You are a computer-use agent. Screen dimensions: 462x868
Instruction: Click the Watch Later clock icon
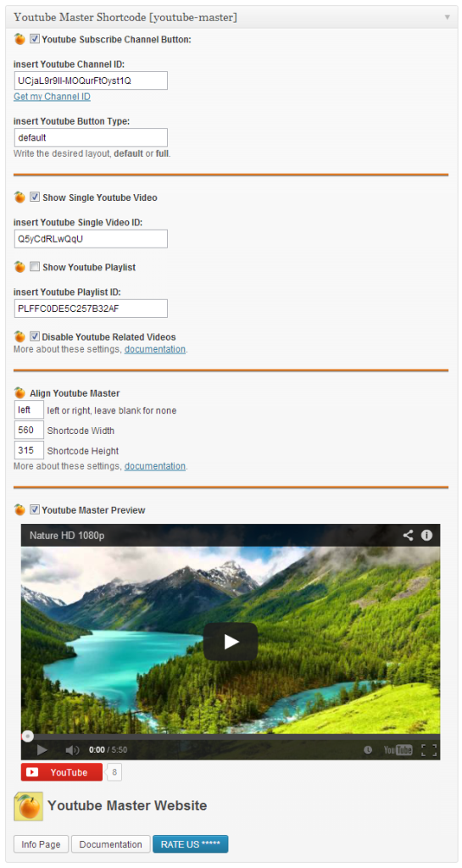coord(368,750)
